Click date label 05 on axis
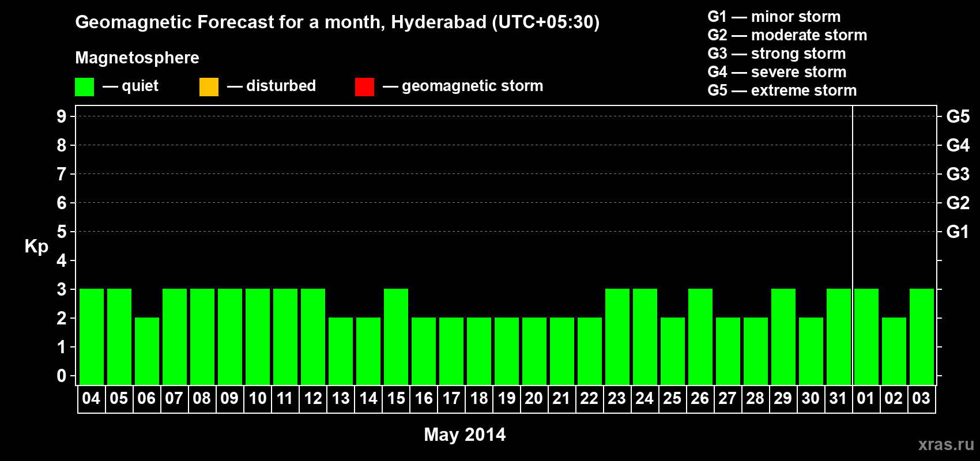The image size is (980, 461). click(x=119, y=399)
